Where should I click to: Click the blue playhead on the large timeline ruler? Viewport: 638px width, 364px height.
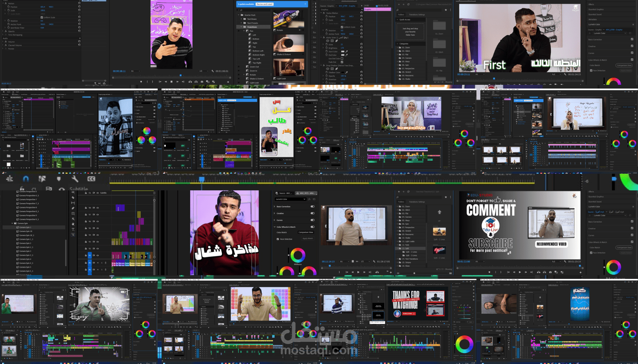tap(202, 180)
